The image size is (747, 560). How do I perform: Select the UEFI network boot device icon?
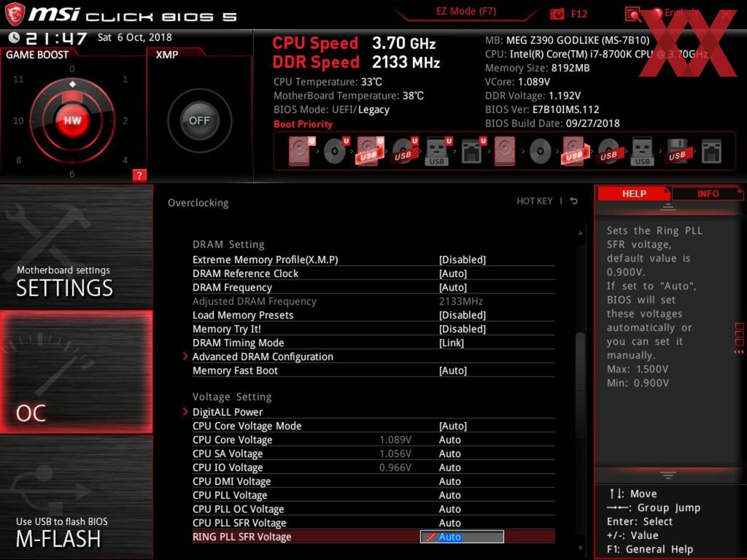coord(472,152)
